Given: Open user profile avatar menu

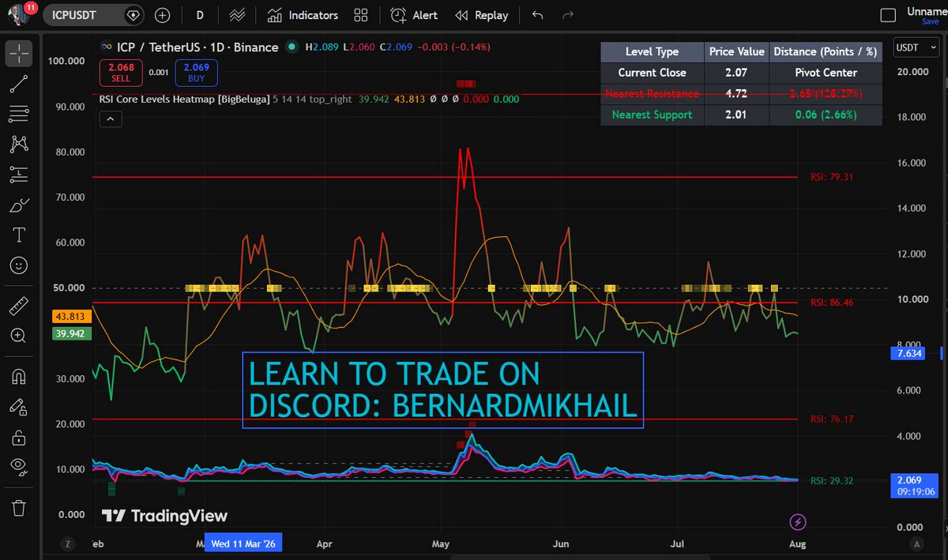Looking at the screenshot, I should 19,13.
